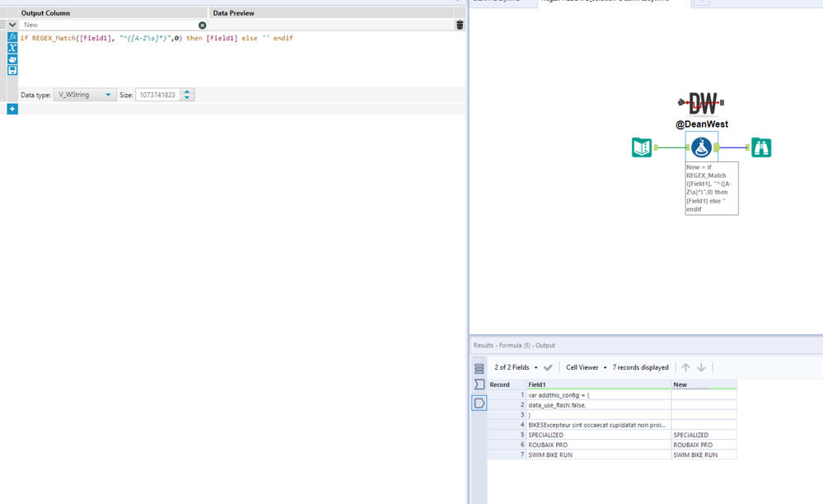This screenshot has height=504, width=823.
Task: Show messages view in Results panel
Action: (479, 369)
